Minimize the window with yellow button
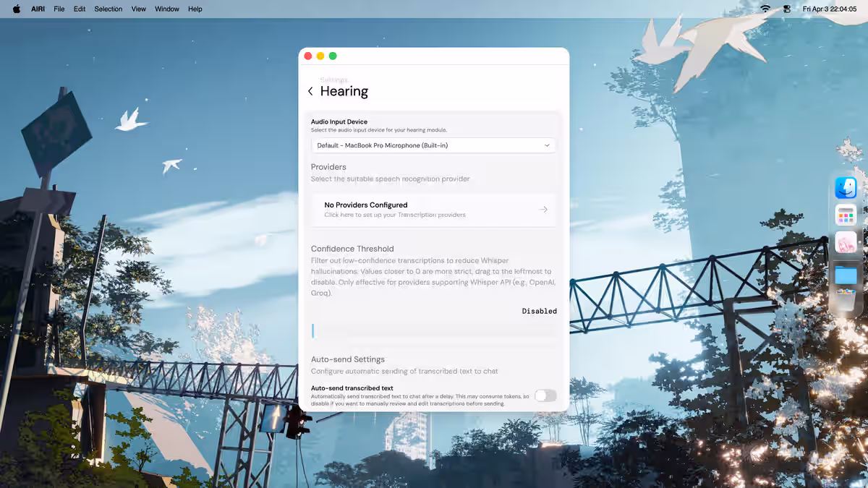868x488 pixels. click(x=320, y=56)
